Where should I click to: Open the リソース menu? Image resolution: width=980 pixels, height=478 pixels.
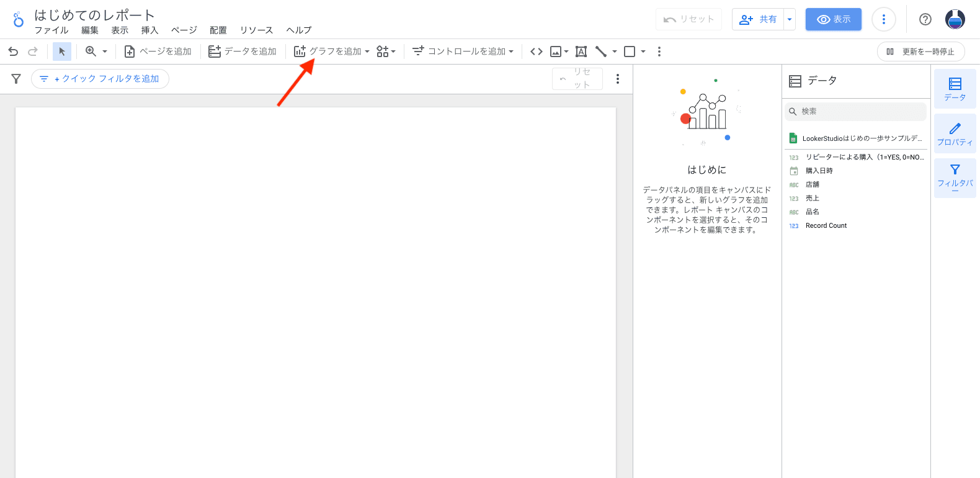(256, 30)
